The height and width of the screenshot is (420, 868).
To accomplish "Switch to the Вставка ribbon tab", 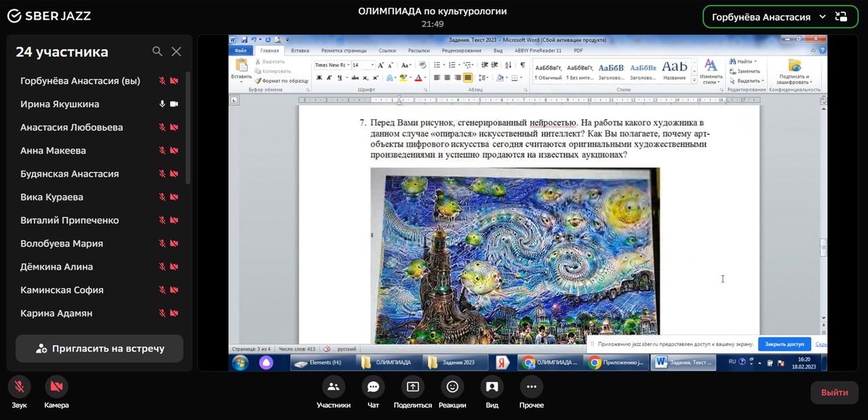I will click(300, 51).
